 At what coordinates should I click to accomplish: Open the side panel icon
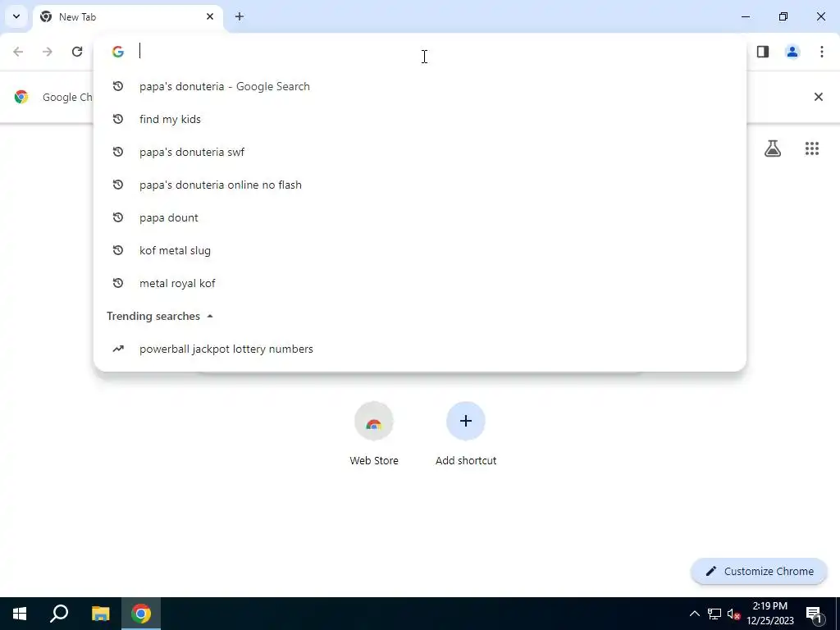(763, 52)
